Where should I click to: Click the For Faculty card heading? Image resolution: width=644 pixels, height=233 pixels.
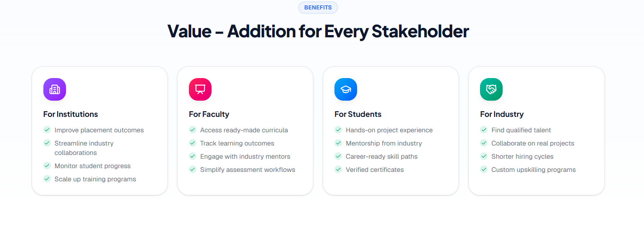coord(209,114)
